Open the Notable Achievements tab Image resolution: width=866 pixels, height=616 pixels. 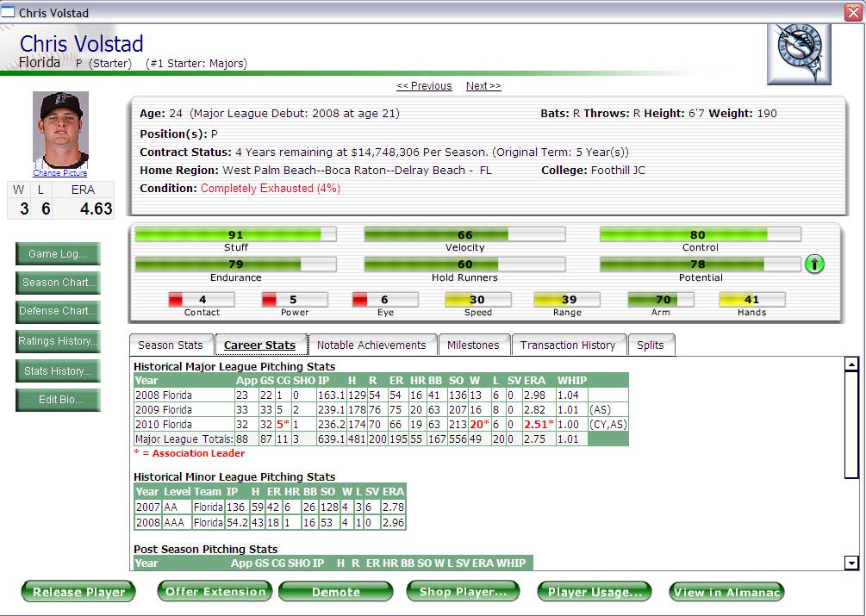[x=372, y=345]
